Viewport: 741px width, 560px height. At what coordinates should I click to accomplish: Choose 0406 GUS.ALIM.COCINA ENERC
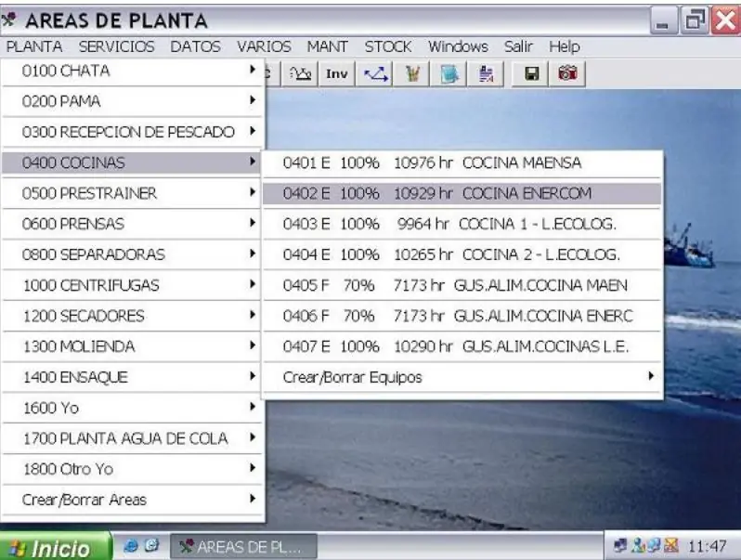click(462, 316)
